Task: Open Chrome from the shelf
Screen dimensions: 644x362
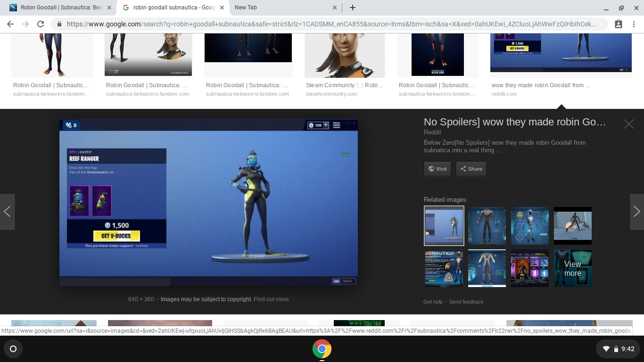Action: 322,349
